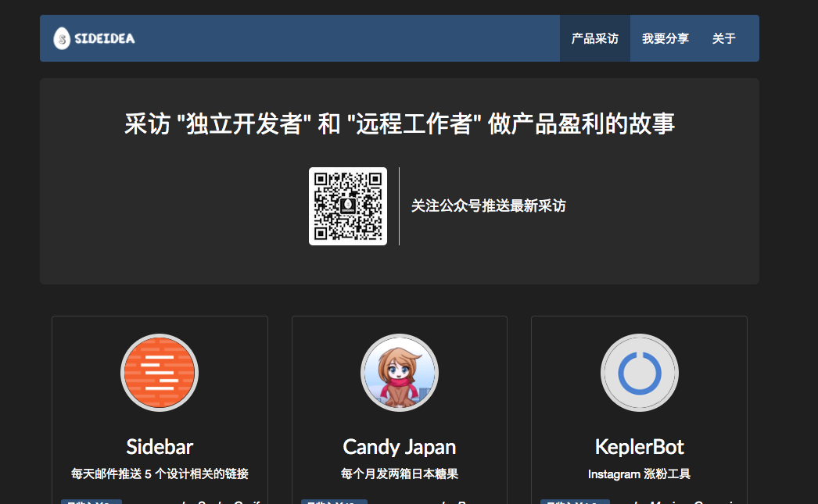The image size is (818, 504).
Task: Click the KeplerBot blue ring logo
Action: point(639,373)
